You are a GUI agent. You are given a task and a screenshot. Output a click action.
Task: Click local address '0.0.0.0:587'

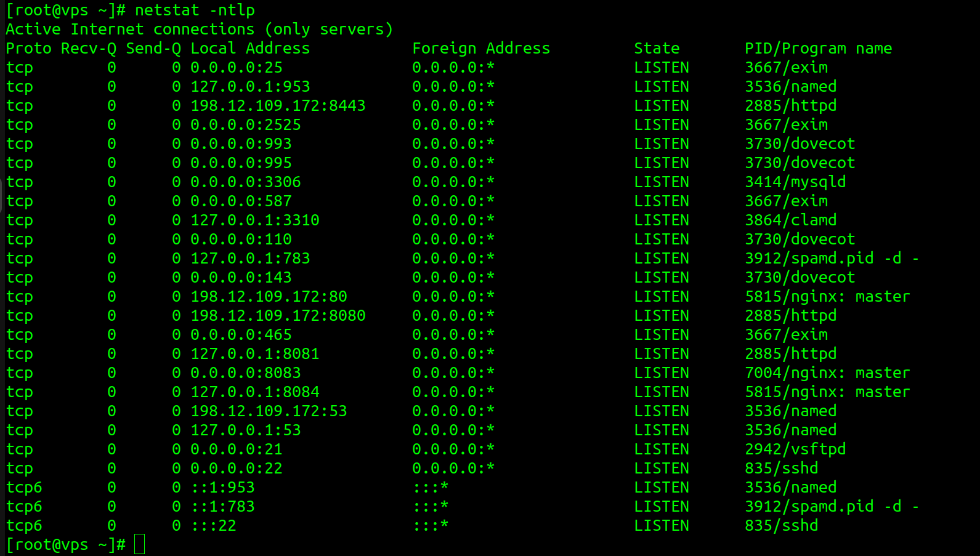point(241,201)
